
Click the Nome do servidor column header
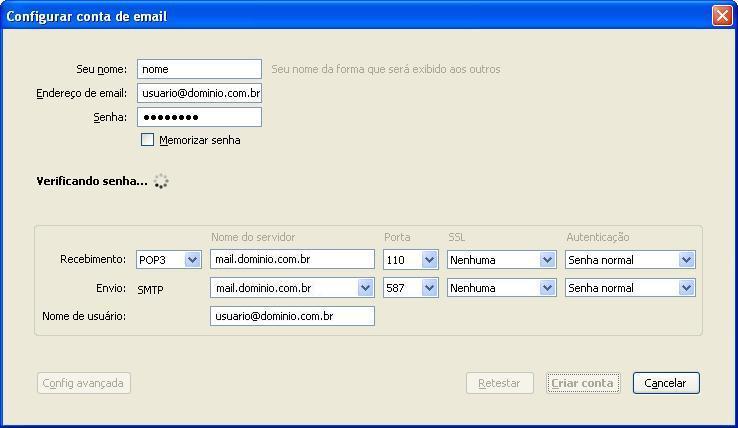point(253,237)
